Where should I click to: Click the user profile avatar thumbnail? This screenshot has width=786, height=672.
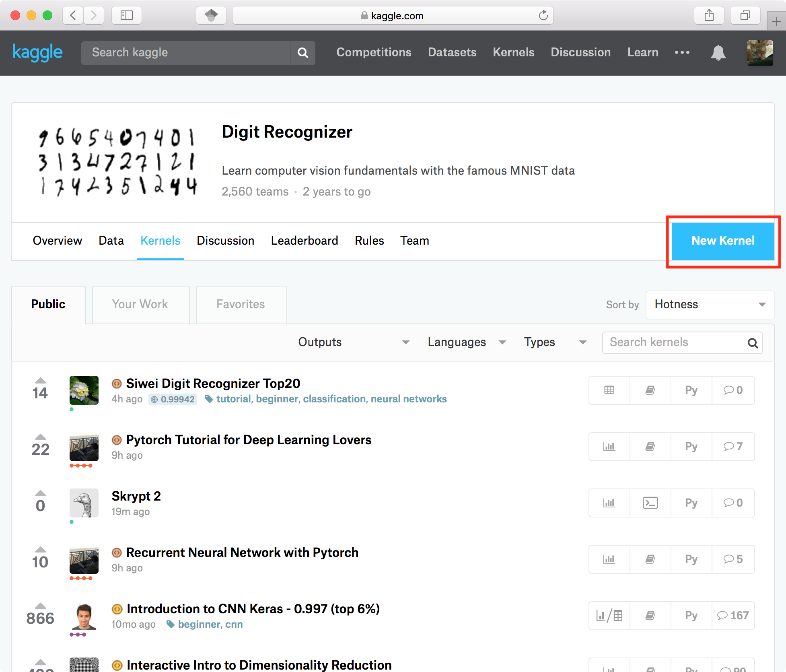[x=759, y=53]
